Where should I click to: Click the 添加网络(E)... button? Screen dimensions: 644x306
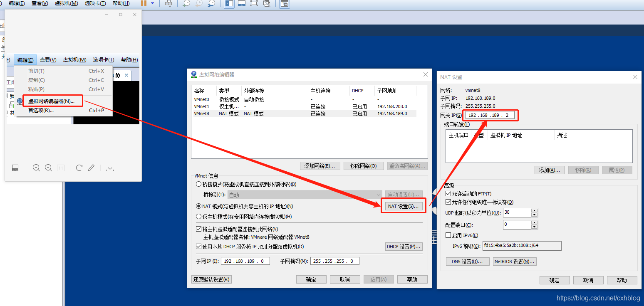pos(320,166)
